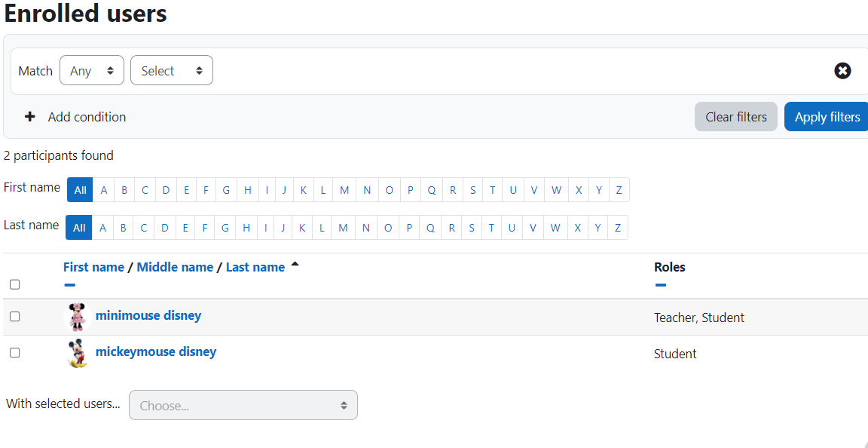Open the minimouse disney profile link

coord(148,315)
